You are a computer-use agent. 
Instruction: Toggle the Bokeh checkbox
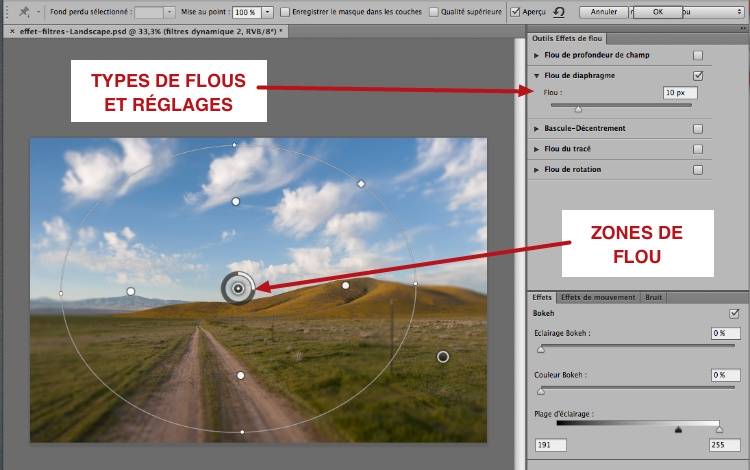coord(734,314)
